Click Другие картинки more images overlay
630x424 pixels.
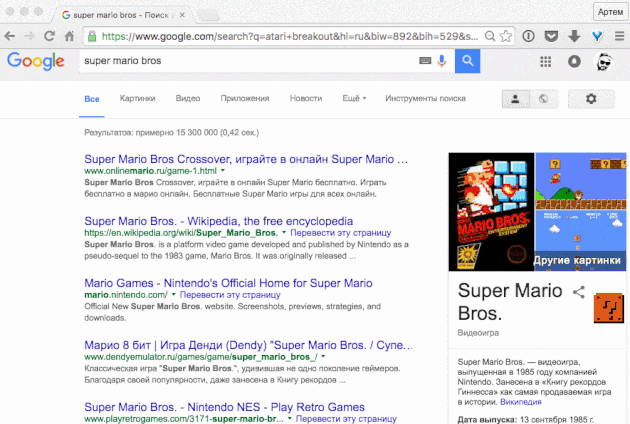click(577, 260)
